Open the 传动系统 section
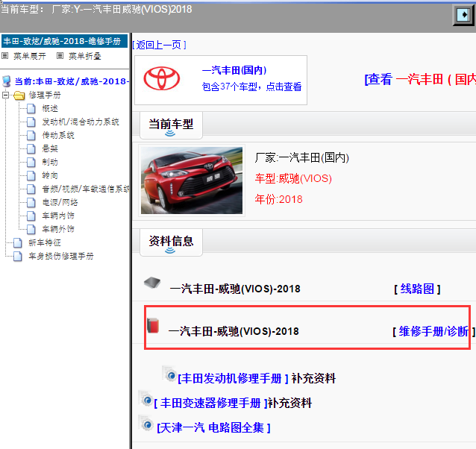The height and width of the screenshot is (449, 476). [58, 135]
